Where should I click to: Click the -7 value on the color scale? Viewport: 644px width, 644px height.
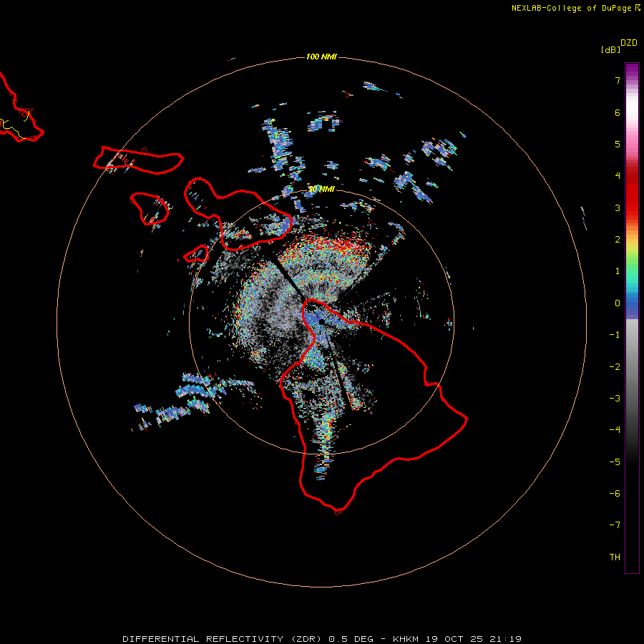(615, 525)
